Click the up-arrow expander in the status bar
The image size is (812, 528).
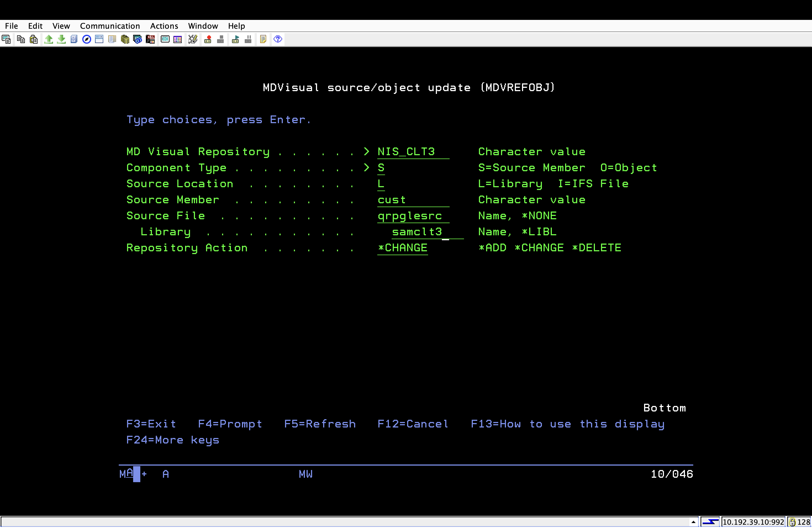pyautogui.click(x=693, y=522)
